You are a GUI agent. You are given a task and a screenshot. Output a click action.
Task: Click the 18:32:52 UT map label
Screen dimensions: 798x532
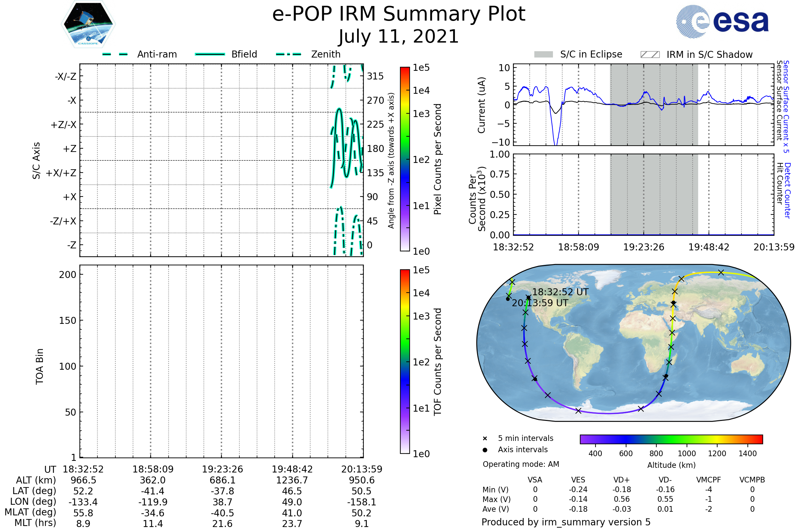click(560, 292)
